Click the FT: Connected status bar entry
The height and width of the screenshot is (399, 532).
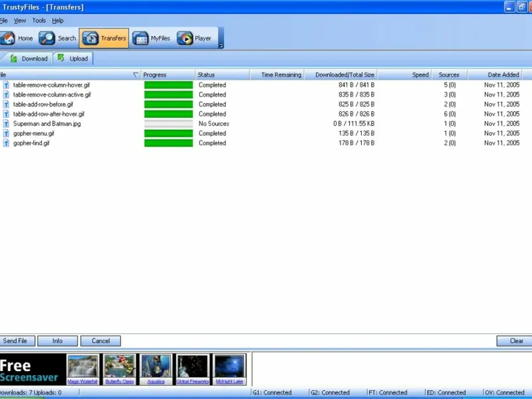pyautogui.click(x=388, y=392)
